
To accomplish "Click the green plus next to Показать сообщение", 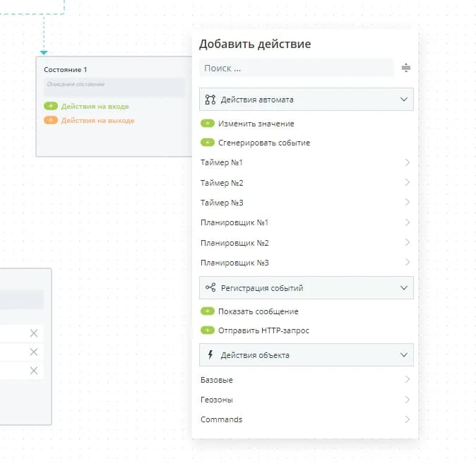I will [x=208, y=311].
